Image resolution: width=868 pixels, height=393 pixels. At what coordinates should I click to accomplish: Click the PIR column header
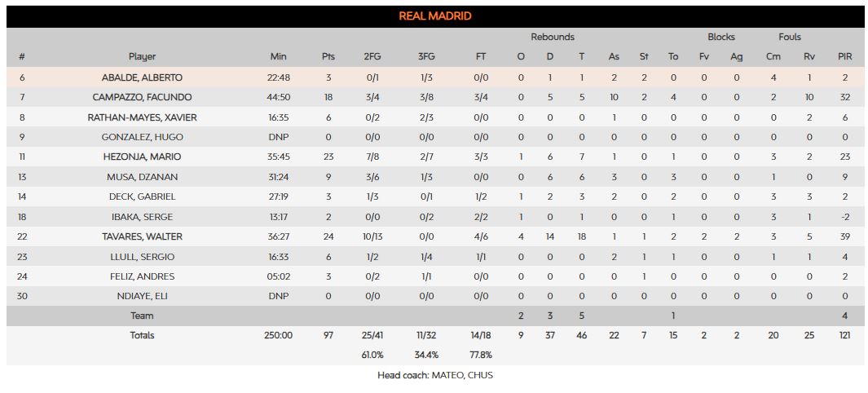(845, 57)
